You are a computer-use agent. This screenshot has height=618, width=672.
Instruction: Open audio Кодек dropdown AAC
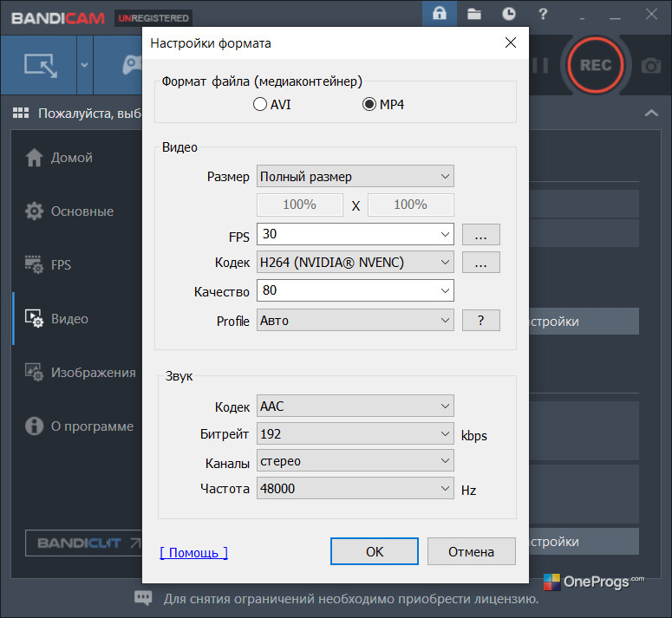pos(356,406)
